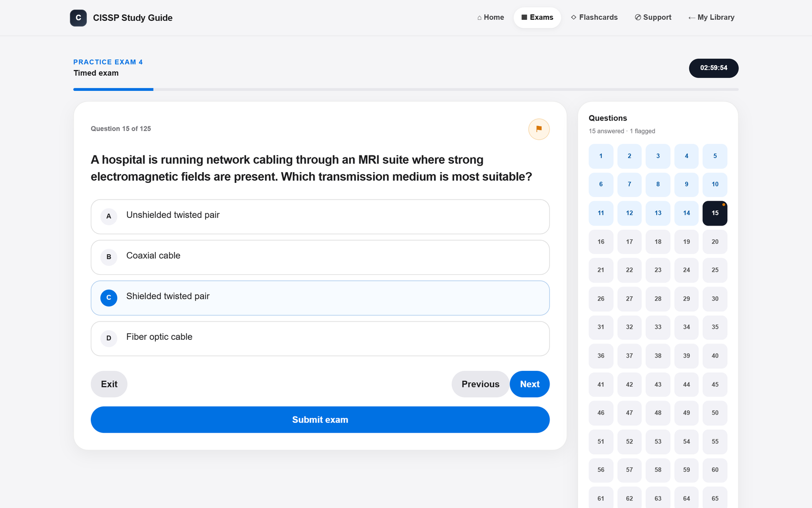The width and height of the screenshot is (812, 508).
Task: Jump to question 1 in navigator
Action: pyautogui.click(x=601, y=156)
